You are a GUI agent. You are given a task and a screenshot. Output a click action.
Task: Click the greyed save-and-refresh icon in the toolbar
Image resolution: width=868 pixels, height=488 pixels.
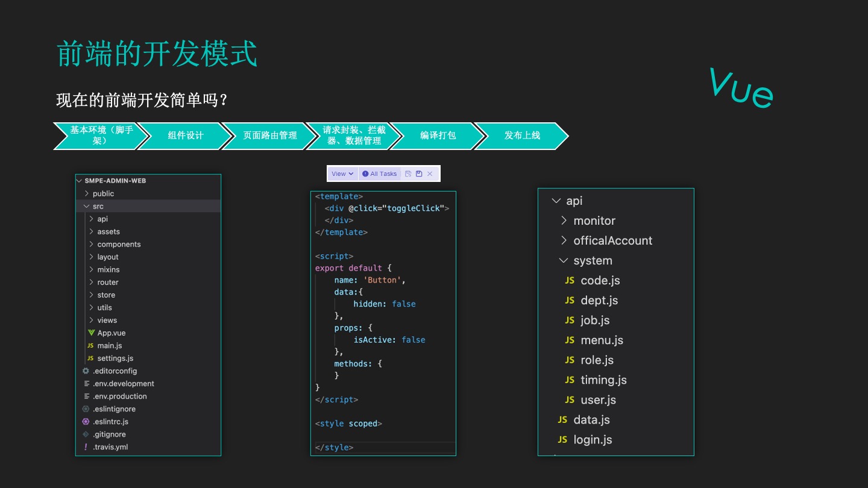[408, 174]
